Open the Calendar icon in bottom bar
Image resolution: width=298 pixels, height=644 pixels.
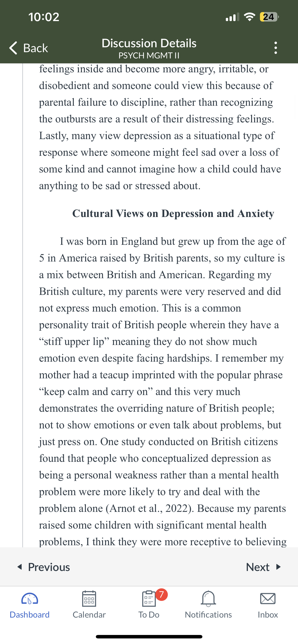(89, 599)
